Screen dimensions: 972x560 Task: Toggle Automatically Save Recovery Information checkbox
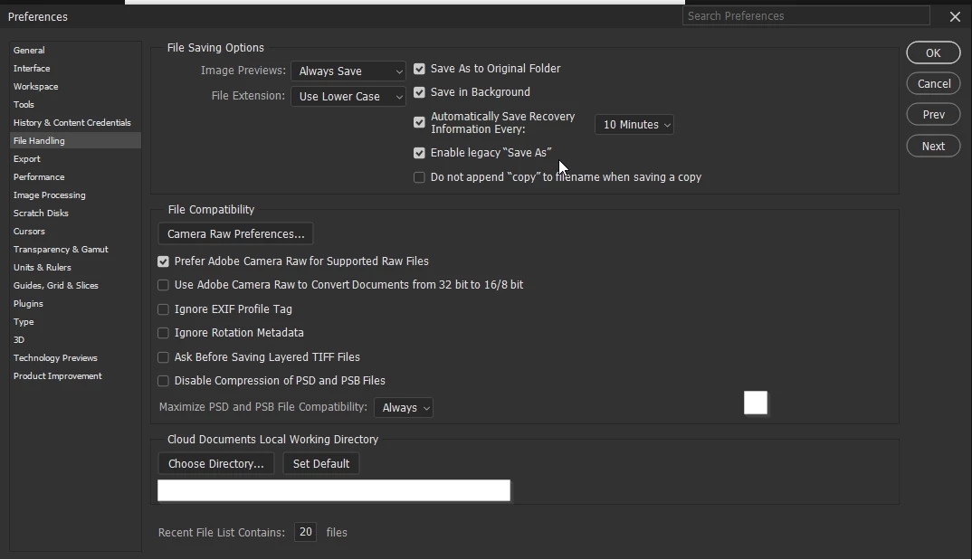419,123
